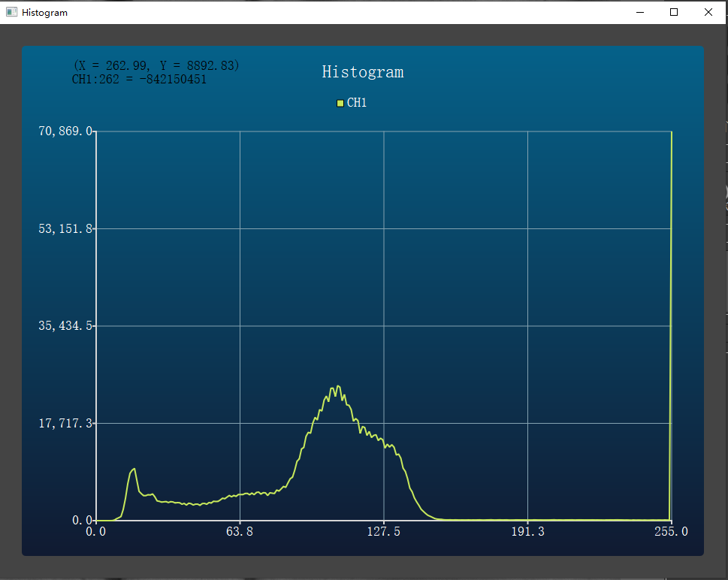Click the CH1 legend color marker
Image resolution: width=728 pixels, height=580 pixels.
340,103
